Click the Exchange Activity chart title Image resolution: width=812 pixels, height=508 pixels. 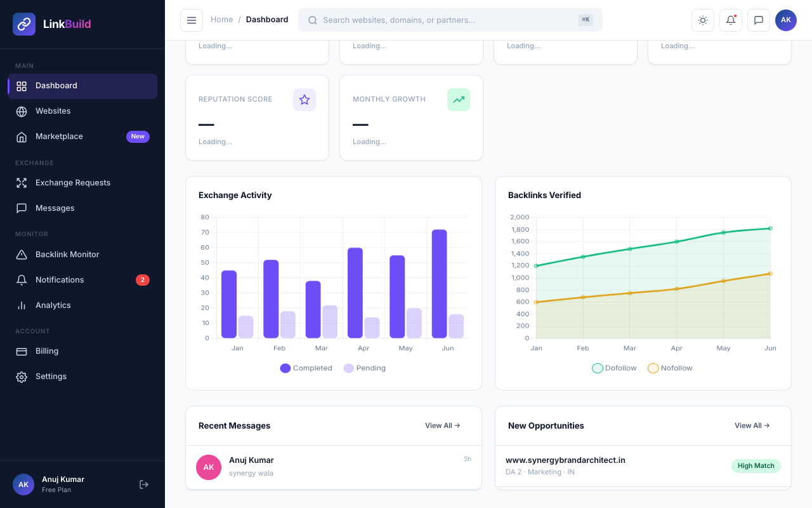pyautogui.click(x=235, y=196)
